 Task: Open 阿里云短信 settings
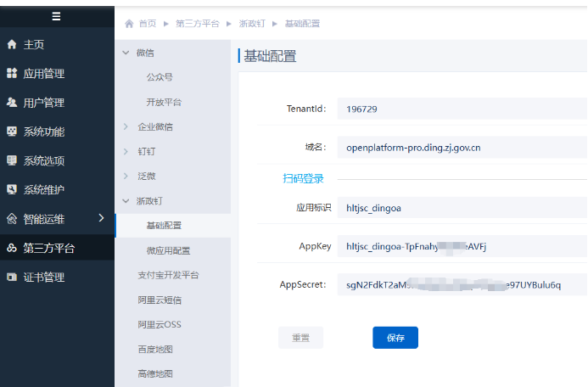160,300
